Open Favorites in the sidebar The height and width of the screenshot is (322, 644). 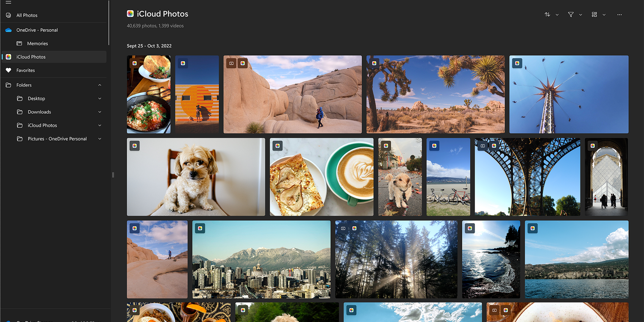[x=54, y=70]
